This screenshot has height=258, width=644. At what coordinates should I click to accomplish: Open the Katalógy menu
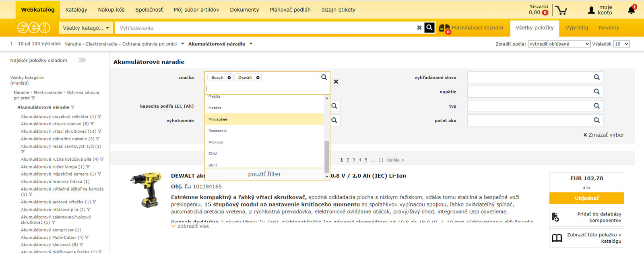pyautogui.click(x=76, y=10)
